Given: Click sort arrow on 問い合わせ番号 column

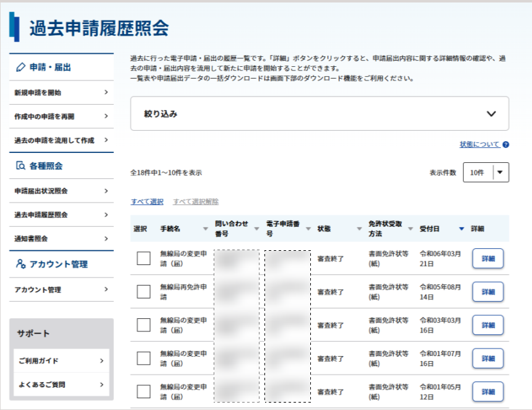Looking at the screenshot, I should (x=256, y=229).
